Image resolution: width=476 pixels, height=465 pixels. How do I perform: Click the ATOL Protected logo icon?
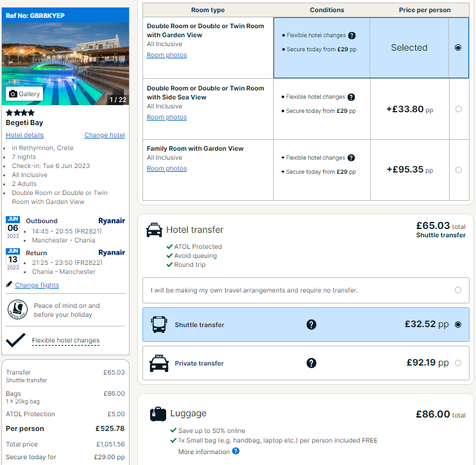click(17, 310)
